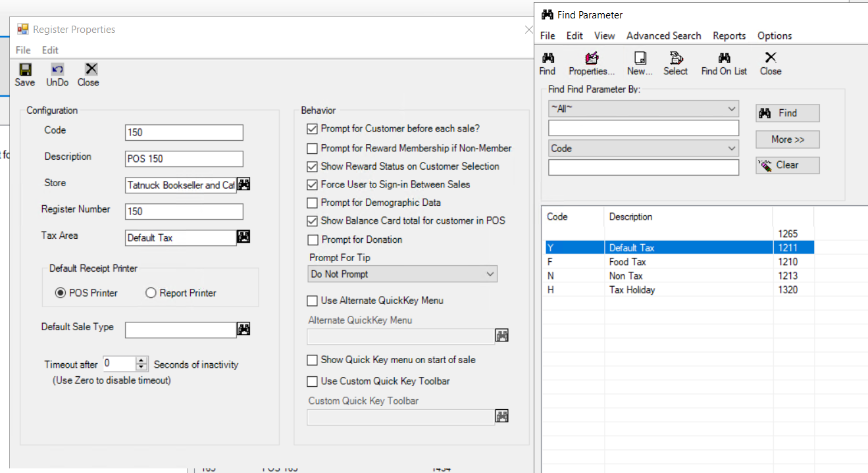
Task: Click the Code input field
Action: pyautogui.click(x=184, y=132)
